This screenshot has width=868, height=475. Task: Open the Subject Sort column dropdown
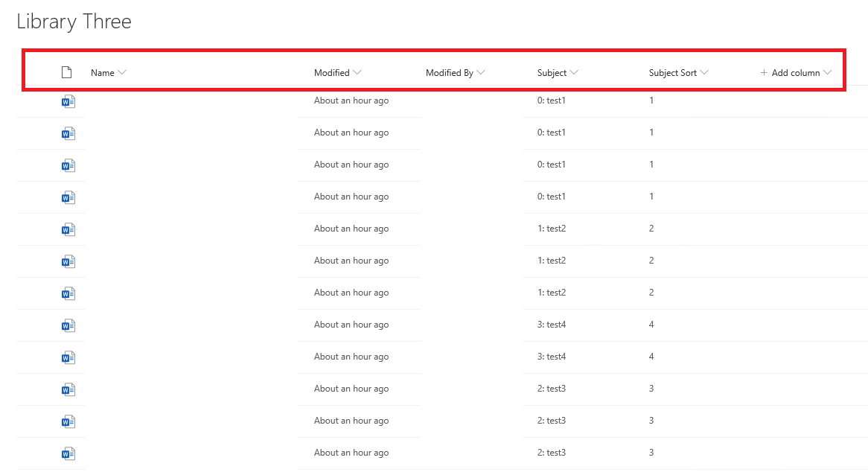[x=704, y=72]
